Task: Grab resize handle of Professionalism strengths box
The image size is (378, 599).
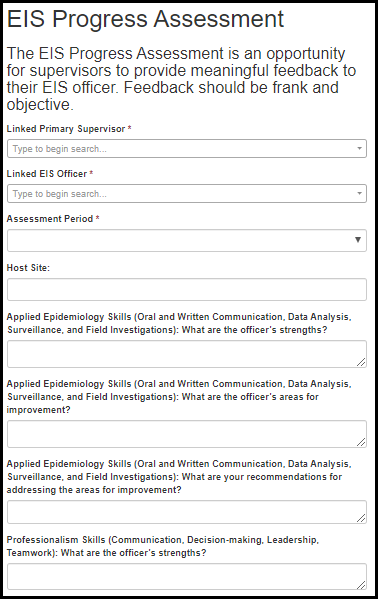Action: coord(361,584)
